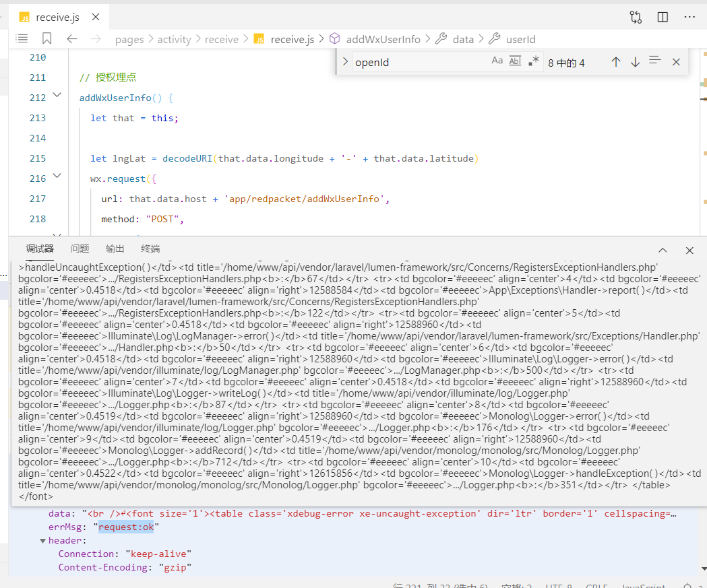Image resolution: width=707 pixels, height=588 pixels.
Task: Expand the find widget replace toggle
Action: click(345, 62)
